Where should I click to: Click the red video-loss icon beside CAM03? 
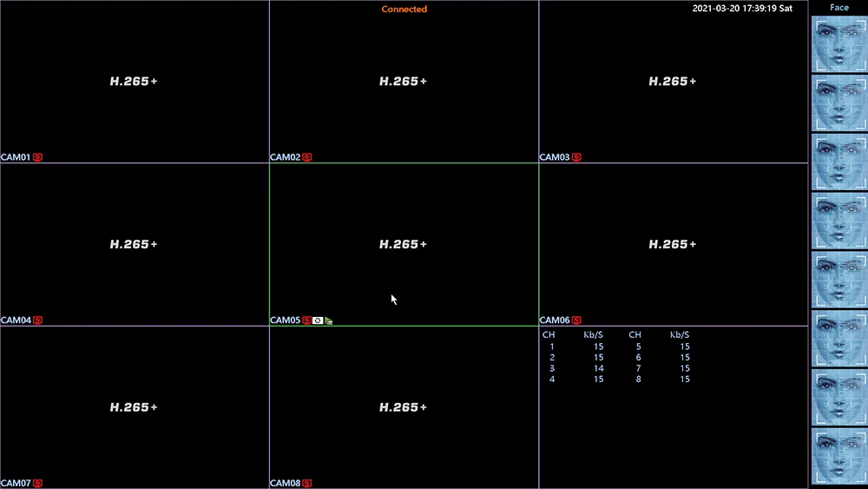click(577, 157)
